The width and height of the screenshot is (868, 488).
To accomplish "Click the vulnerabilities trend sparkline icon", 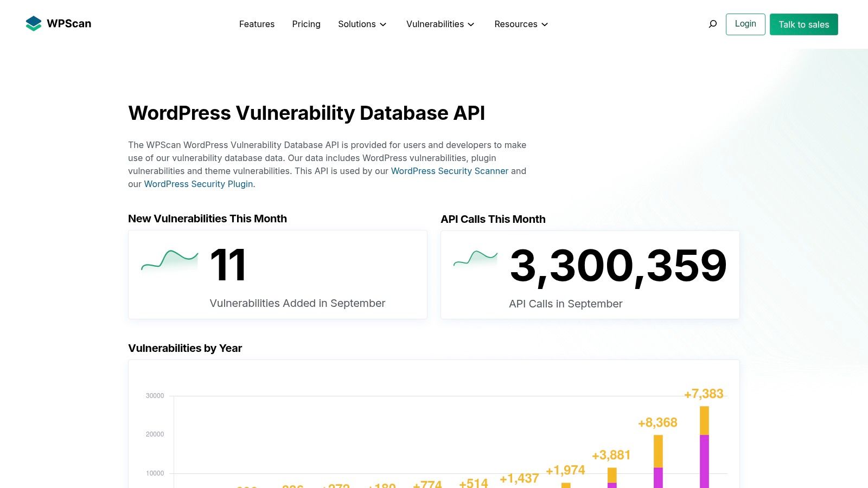I will (169, 261).
